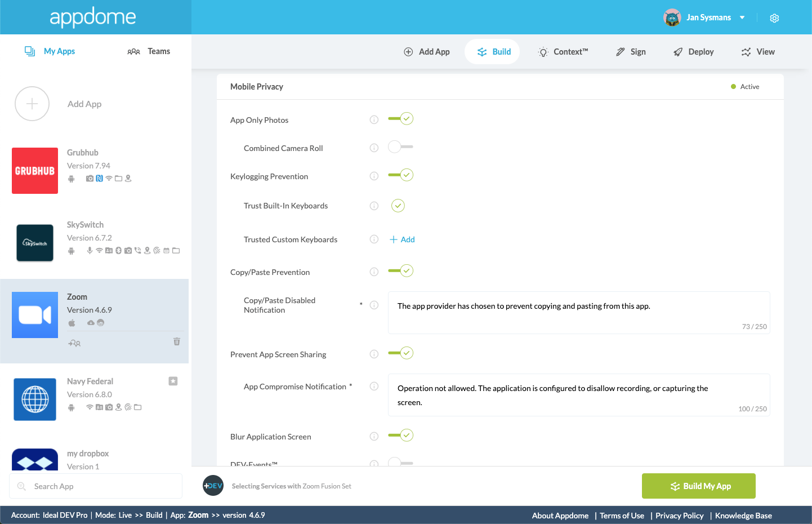
Task: Click the star badge on Navy Federal
Action: (x=173, y=381)
